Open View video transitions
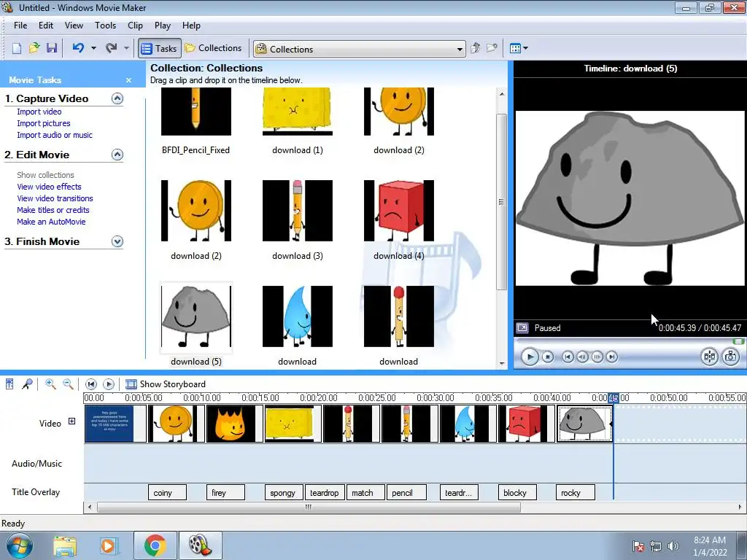The width and height of the screenshot is (747, 560). pos(55,198)
